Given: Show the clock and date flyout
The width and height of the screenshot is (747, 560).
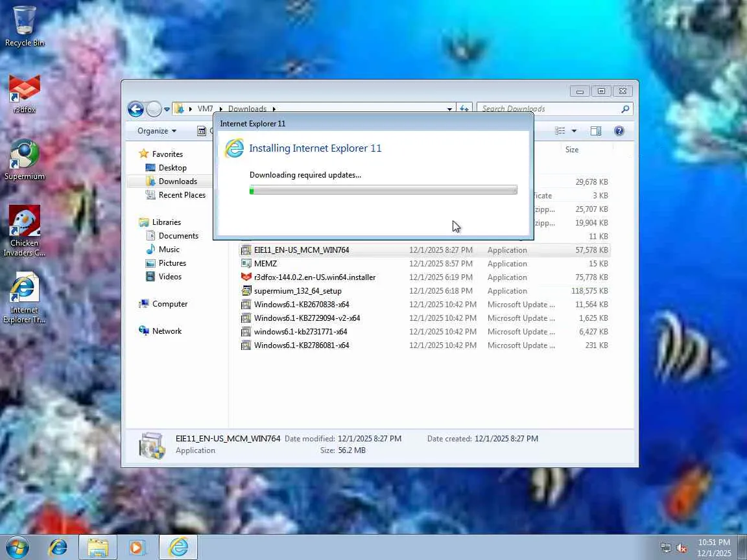Looking at the screenshot, I should [x=714, y=548].
